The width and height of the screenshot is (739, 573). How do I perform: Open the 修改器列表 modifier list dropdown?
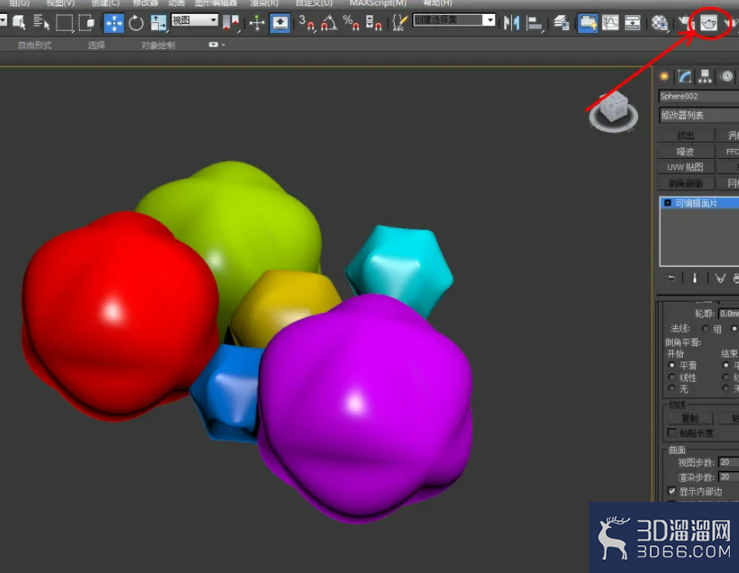point(698,115)
